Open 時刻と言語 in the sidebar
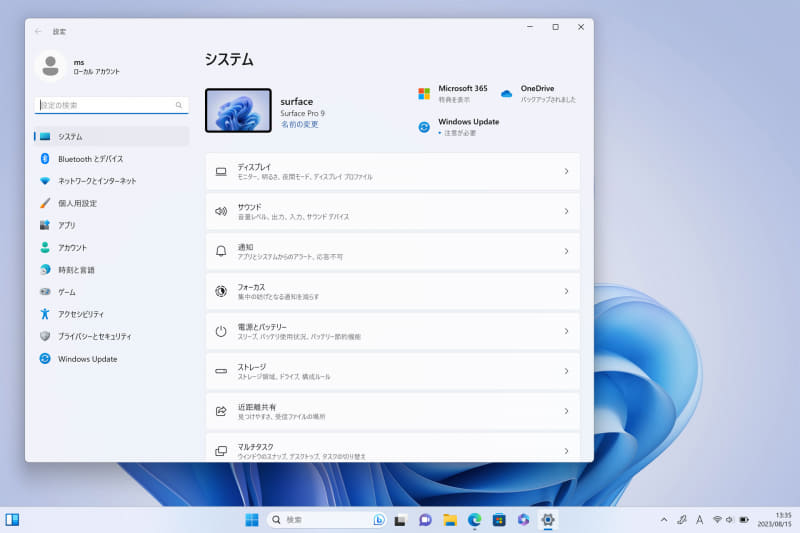Image resolution: width=800 pixels, height=533 pixels. 111,270
